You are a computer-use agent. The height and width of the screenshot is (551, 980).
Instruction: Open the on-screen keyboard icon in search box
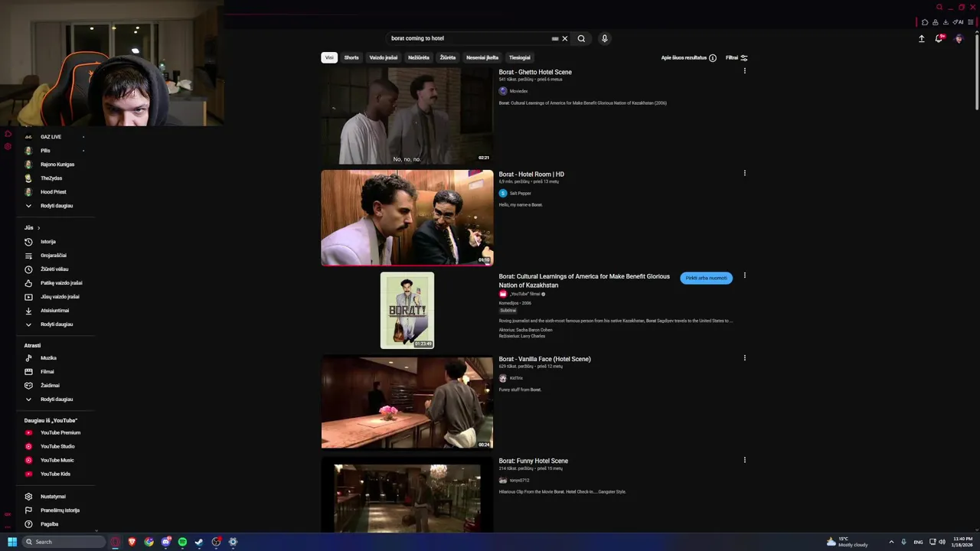555,38
